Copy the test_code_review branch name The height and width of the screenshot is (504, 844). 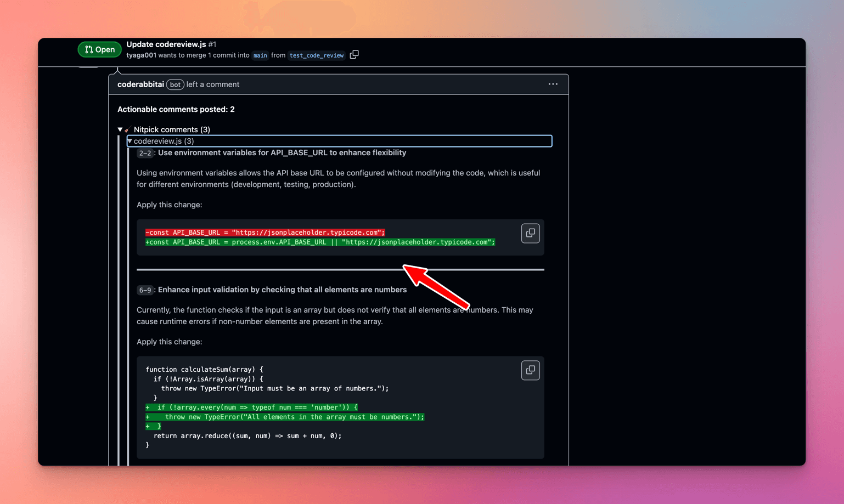[x=355, y=54]
